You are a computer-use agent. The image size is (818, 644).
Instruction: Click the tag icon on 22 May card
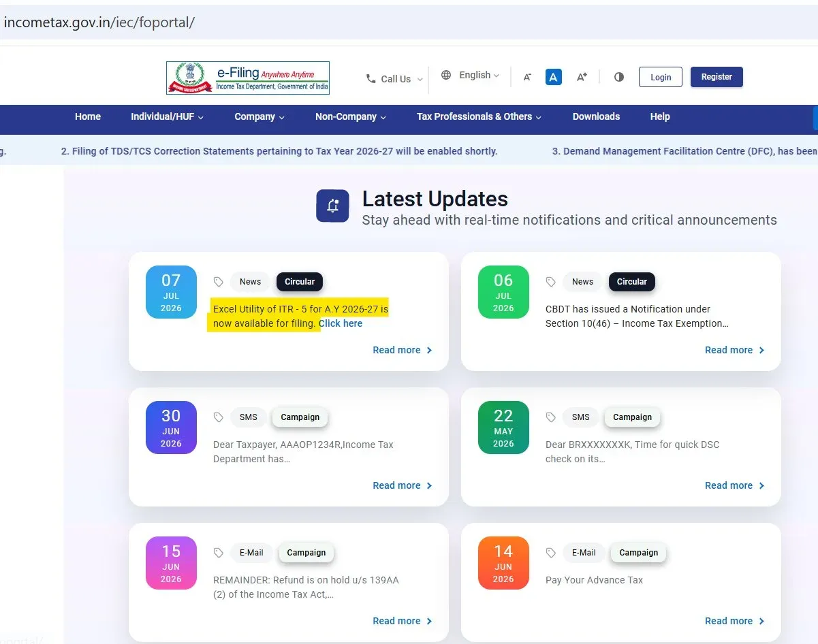(551, 417)
